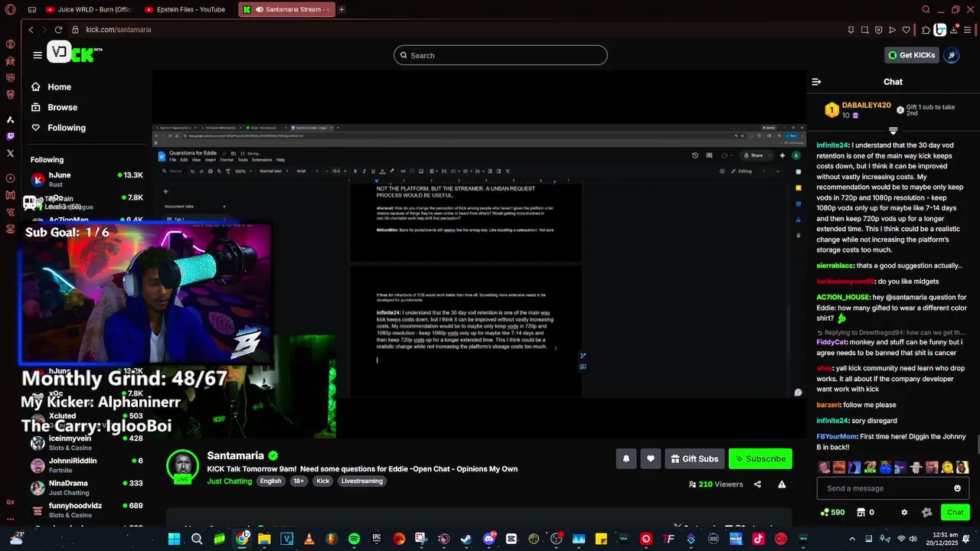Go back to previous page
980x551 pixels.
point(31,30)
